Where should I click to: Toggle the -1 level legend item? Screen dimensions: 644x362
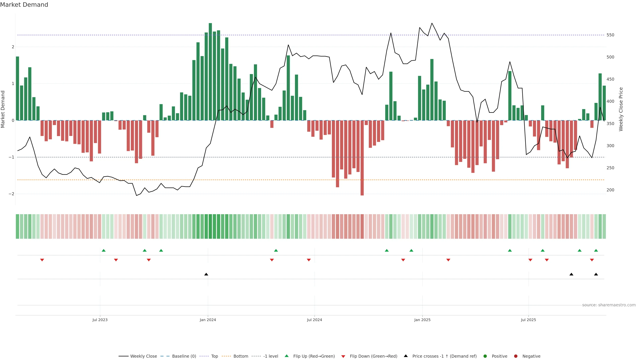tap(271, 356)
